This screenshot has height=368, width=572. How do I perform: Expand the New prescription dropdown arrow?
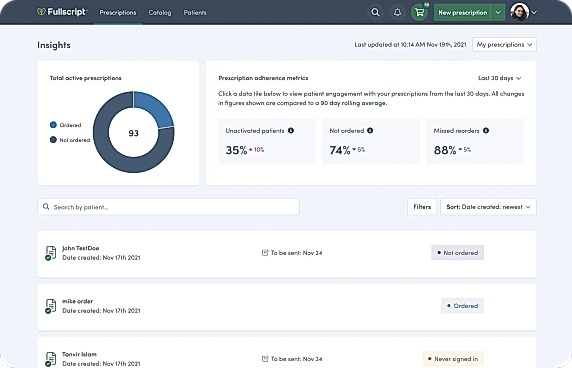pyautogui.click(x=498, y=12)
